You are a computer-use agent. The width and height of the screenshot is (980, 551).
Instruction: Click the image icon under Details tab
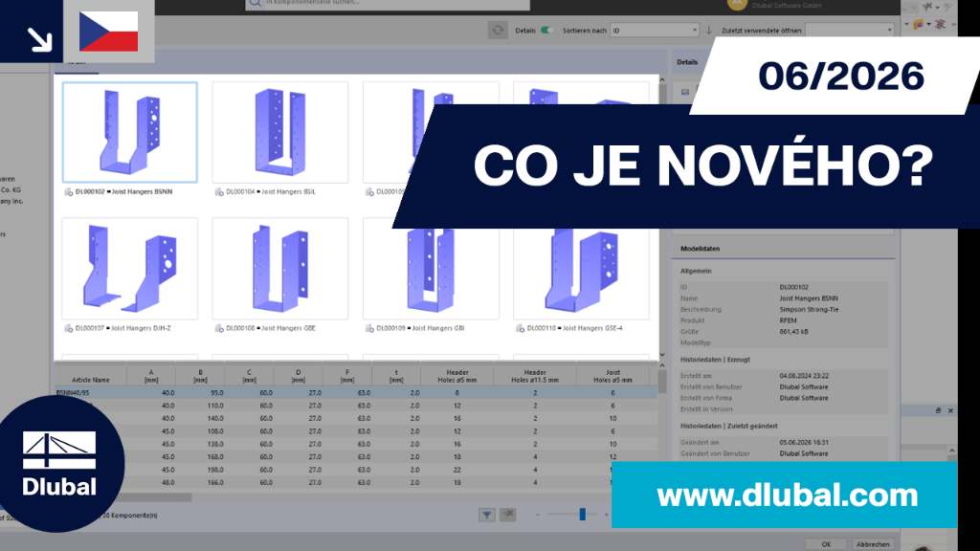[x=685, y=92]
